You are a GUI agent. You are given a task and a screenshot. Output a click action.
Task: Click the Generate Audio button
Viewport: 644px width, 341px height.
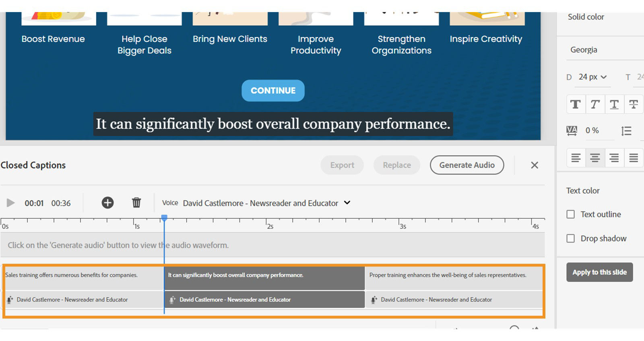466,165
